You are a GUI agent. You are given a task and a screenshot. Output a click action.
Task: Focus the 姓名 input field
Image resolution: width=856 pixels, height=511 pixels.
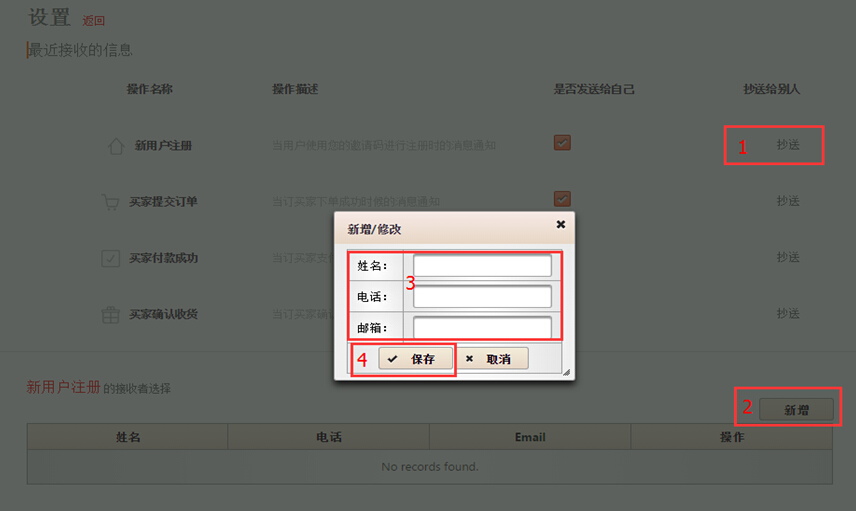pyautogui.click(x=482, y=266)
